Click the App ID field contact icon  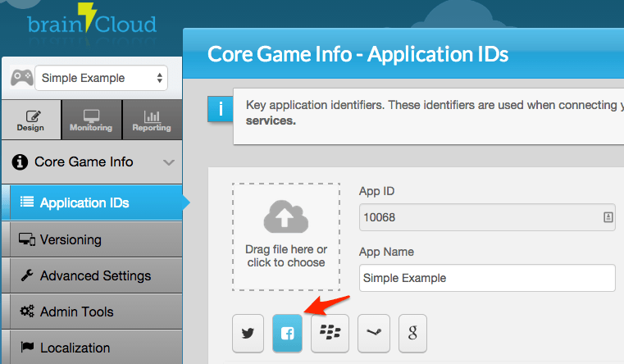(608, 217)
